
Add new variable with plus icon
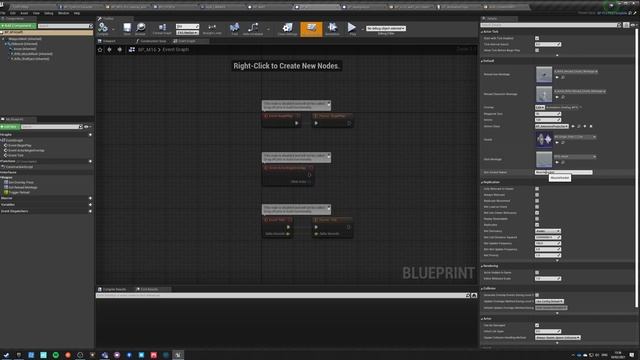click(x=90, y=204)
